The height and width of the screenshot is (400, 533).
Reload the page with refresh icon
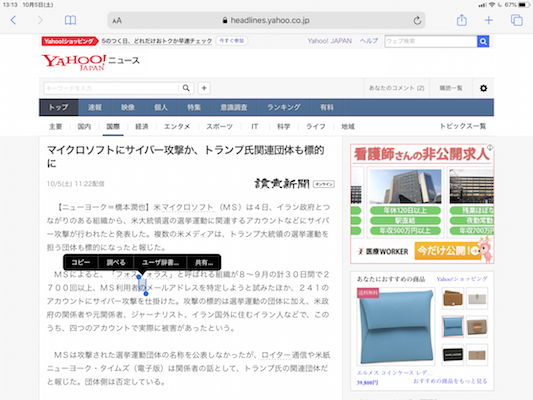(x=417, y=20)
